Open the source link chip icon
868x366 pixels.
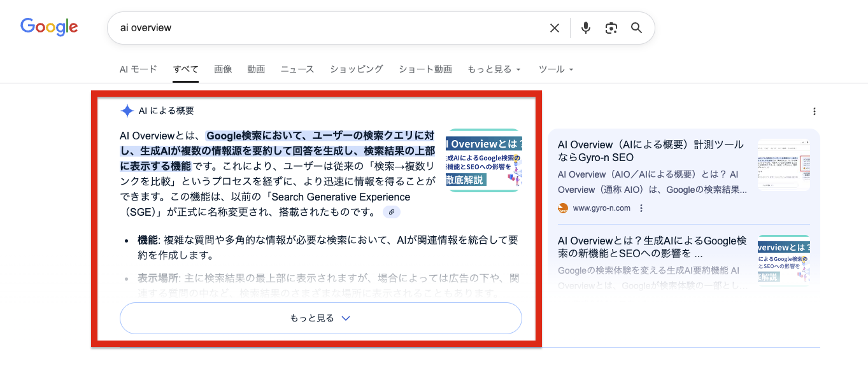pyautogui.click(x=392, y=212)
